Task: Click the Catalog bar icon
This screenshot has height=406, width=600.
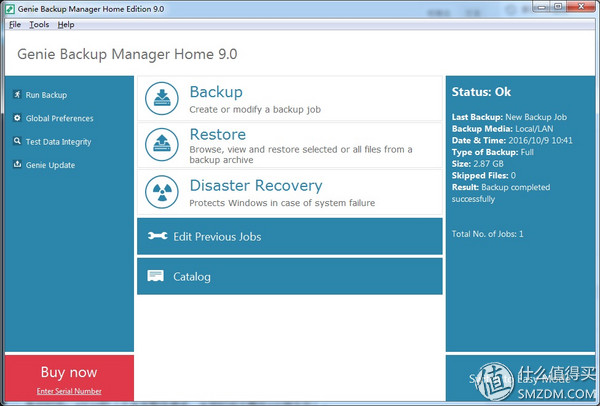Action: [x=156, y=276]
